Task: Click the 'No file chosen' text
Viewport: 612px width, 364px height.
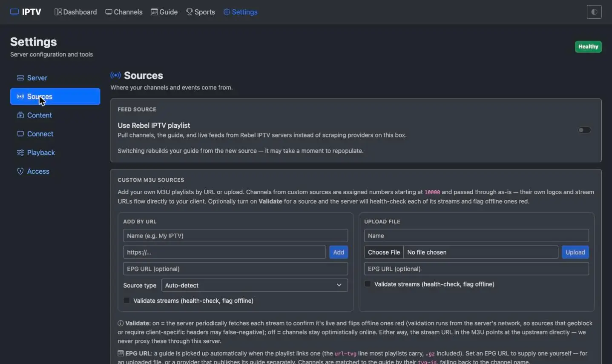Action: (427, 252)
